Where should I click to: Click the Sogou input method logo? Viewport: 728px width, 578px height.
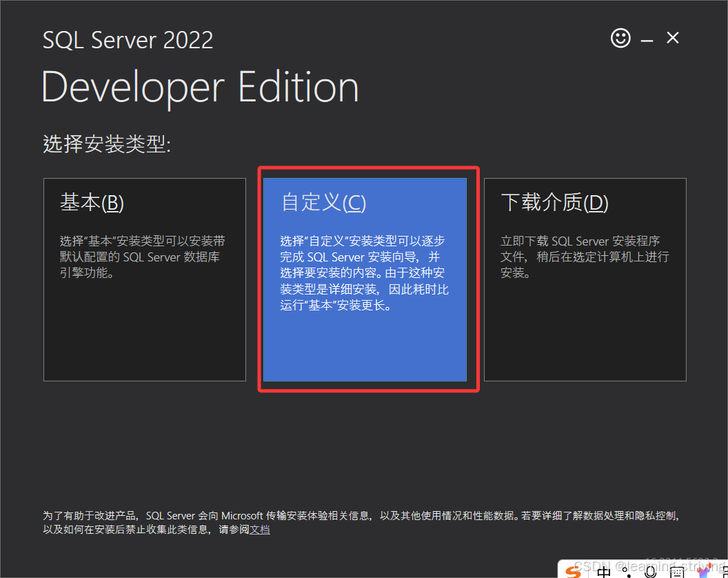click(574, 572)
